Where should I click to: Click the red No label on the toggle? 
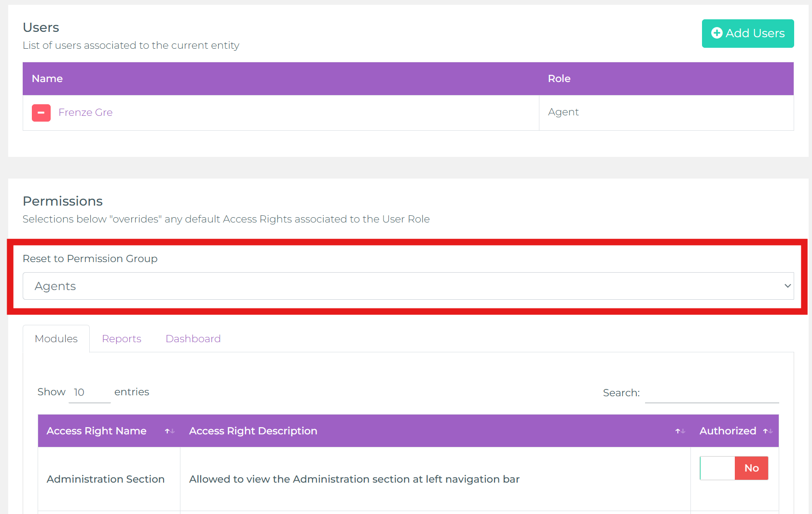point(751,468)
